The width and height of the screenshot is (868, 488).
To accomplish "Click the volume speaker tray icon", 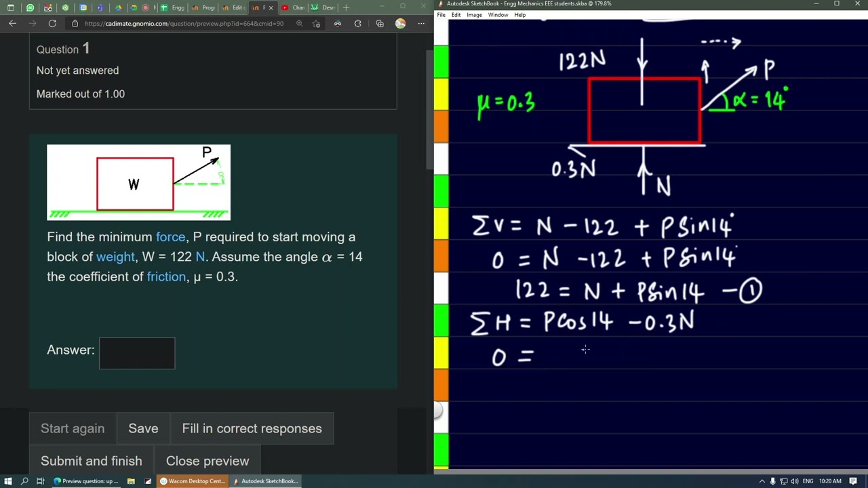I will [794, 481].
